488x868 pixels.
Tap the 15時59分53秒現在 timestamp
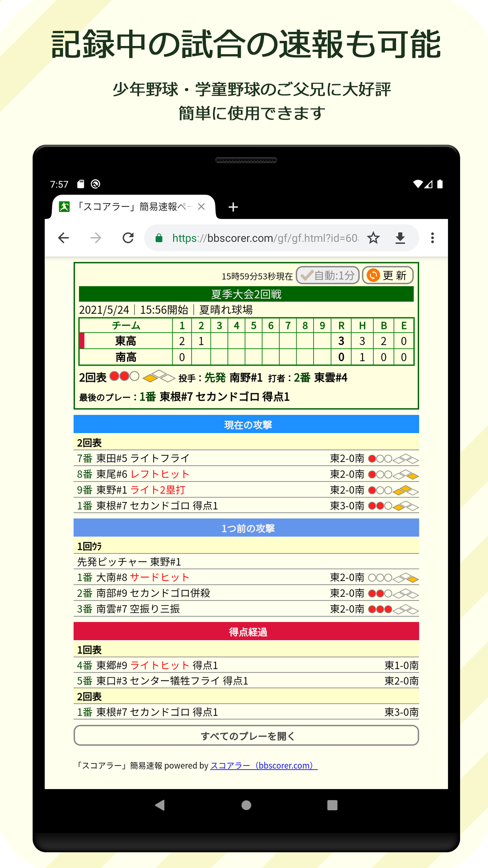(257, 276)
